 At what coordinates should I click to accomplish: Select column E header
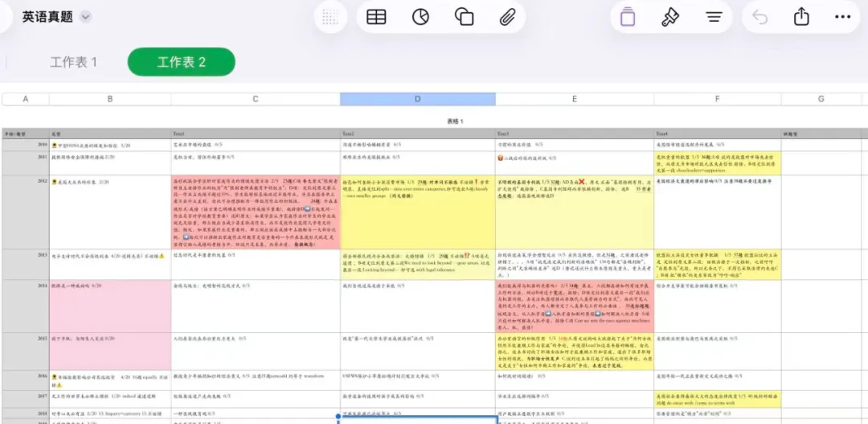575,99
